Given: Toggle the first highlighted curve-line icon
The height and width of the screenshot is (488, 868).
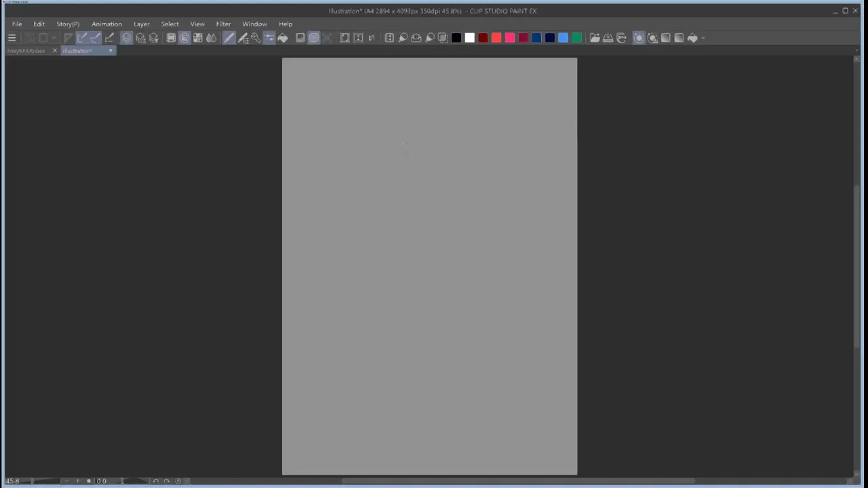Looking at the screenshot, I should (x=82, y=38).
